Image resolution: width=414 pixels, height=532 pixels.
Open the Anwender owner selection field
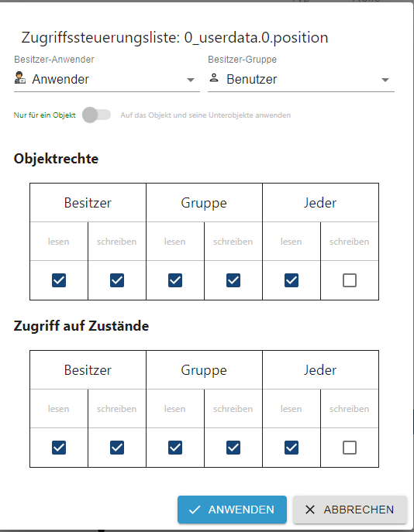(107, 80)
